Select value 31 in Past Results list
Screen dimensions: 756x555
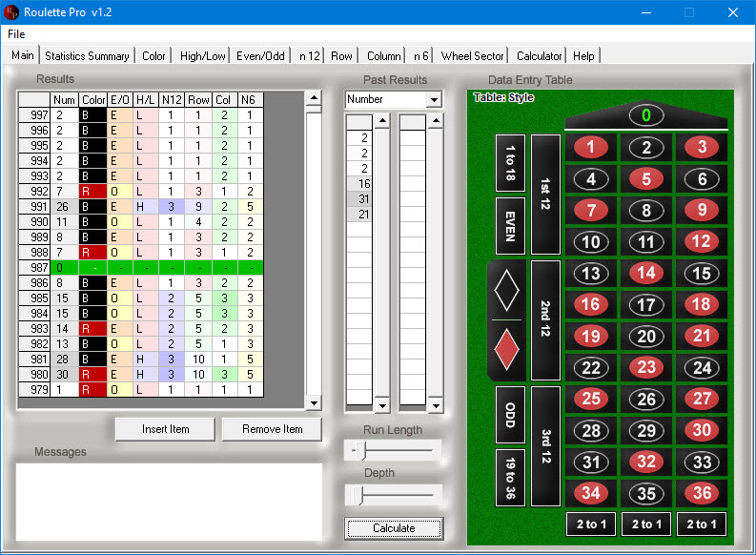(x=359, y=199)
